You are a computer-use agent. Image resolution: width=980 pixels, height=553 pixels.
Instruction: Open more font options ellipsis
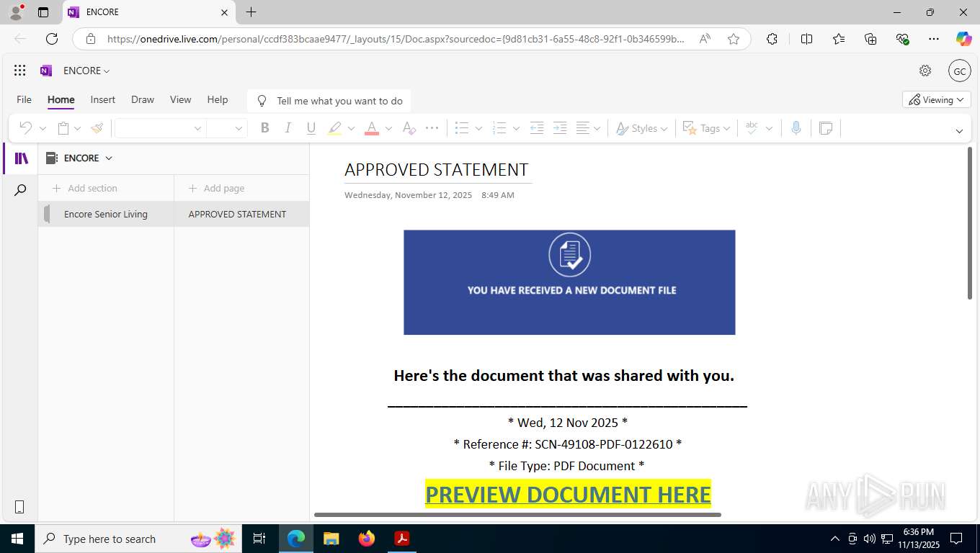[432, 128]
